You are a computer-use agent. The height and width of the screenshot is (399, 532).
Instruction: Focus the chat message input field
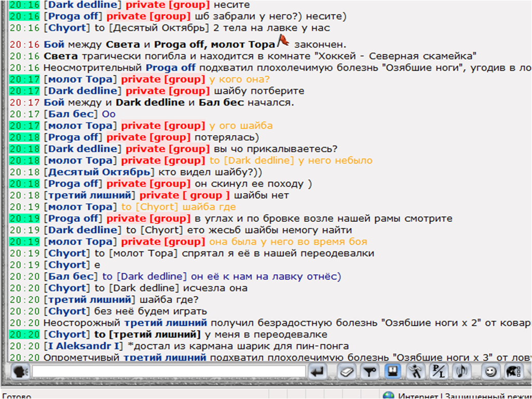169,372
